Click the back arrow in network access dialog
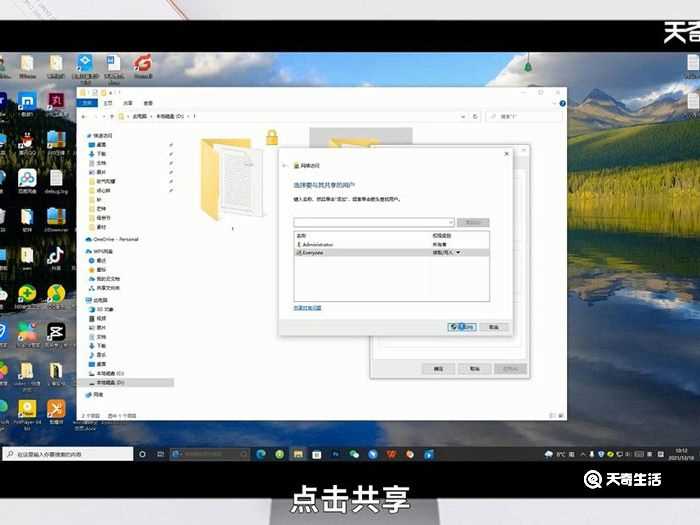 285,165
